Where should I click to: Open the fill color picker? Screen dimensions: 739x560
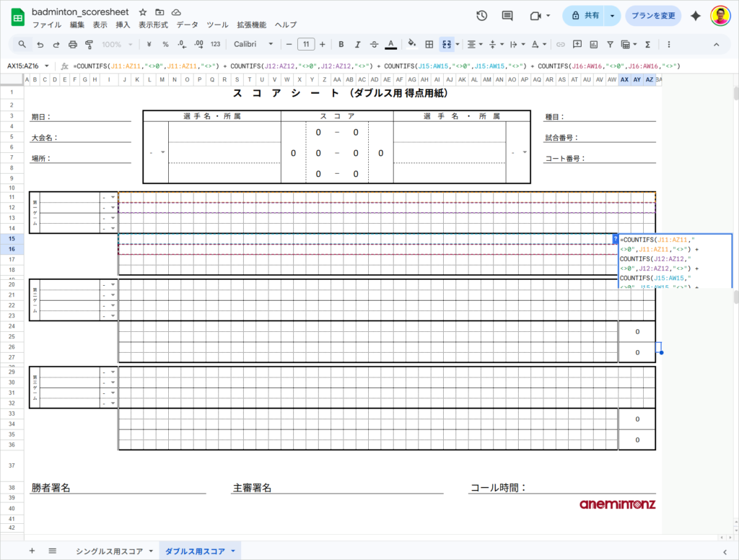pos(411,44)
